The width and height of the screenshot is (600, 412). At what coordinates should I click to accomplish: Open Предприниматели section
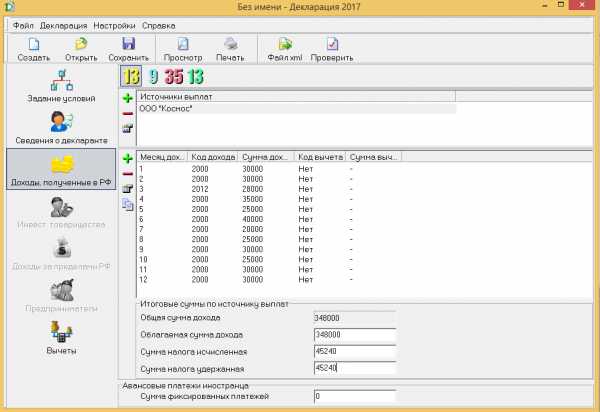pyautogui.click(x=61, y=296)
